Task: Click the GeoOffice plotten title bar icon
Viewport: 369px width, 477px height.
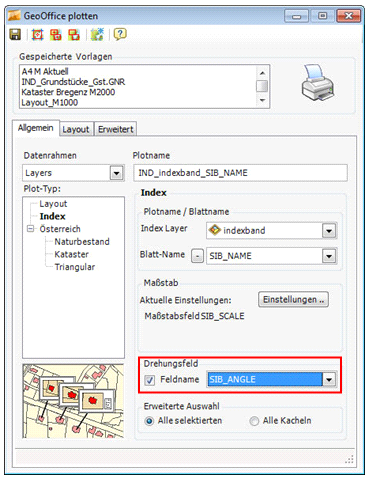Action: (14, 16)
